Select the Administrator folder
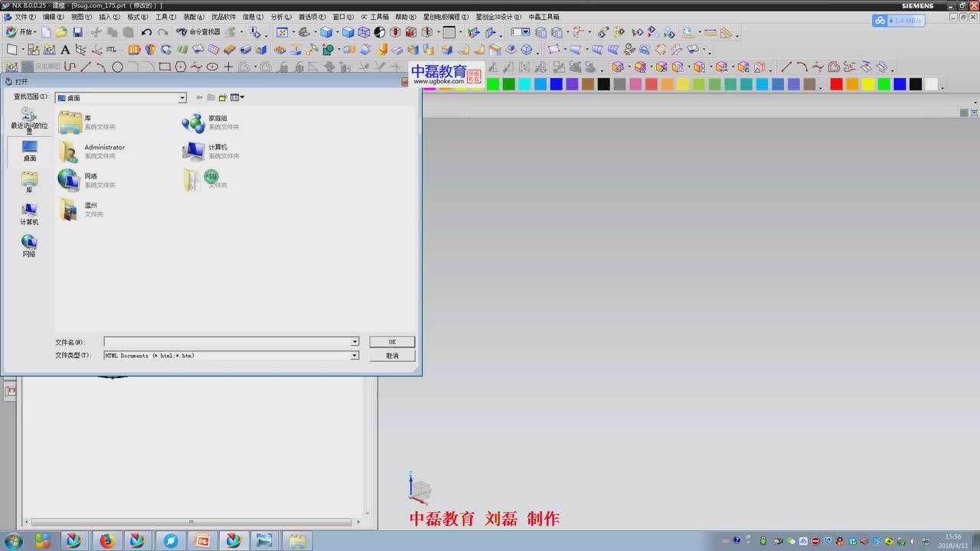This screenshot has width=980, height=551. [x=92, y=151]
